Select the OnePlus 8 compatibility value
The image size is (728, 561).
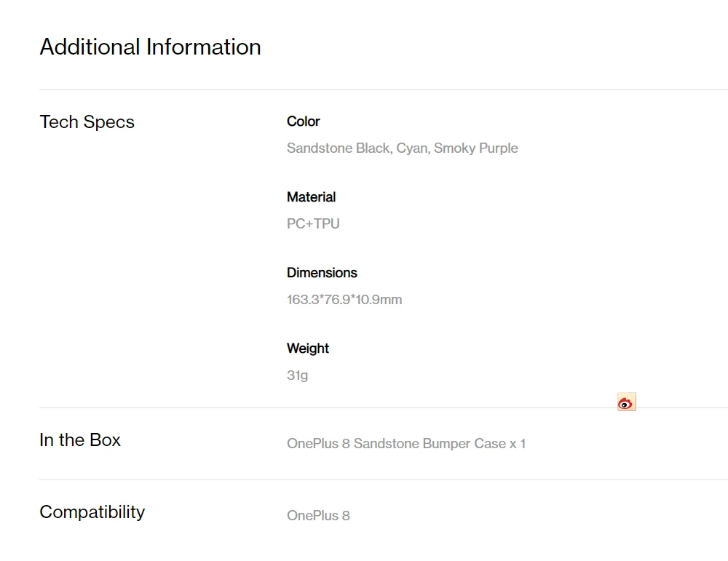(x=318, y=516)
